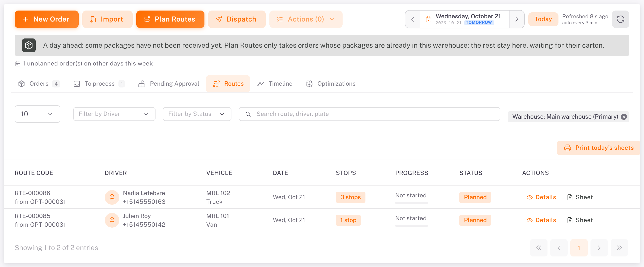Open the Timeline tab
This screenshot has height=267, width=644.
[275, 84]
